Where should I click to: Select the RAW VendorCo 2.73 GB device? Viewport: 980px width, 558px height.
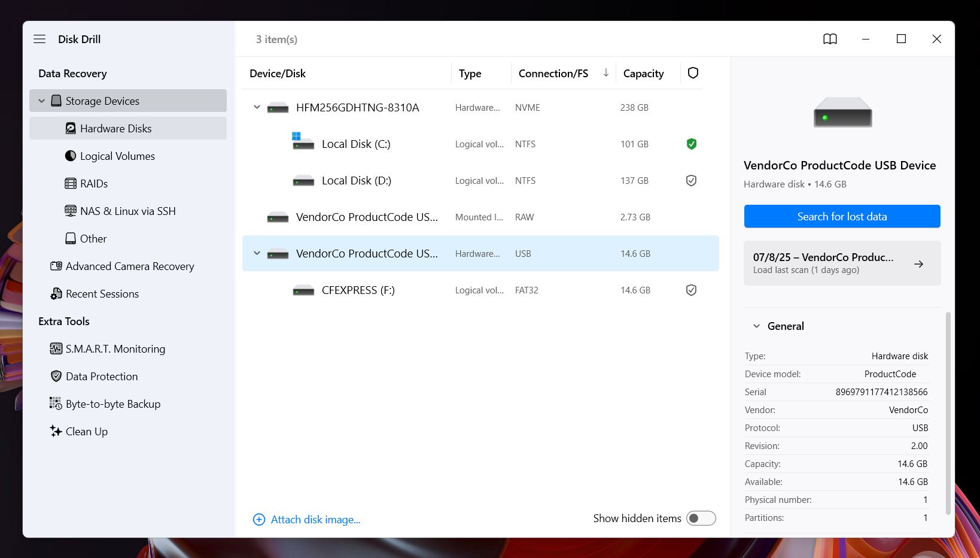(x=480, y=217)
